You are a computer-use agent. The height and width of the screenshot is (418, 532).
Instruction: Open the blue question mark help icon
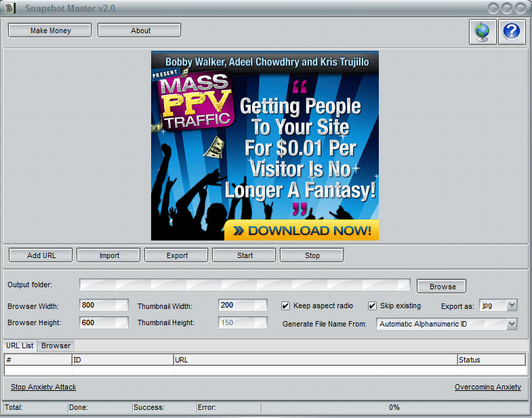[512, 32]
